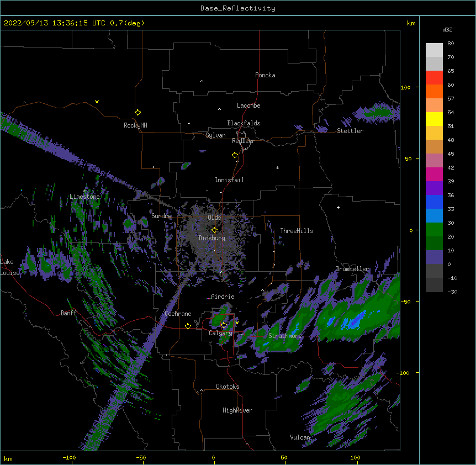
Task: Click the Okotoks label
Action: (228, 387)
